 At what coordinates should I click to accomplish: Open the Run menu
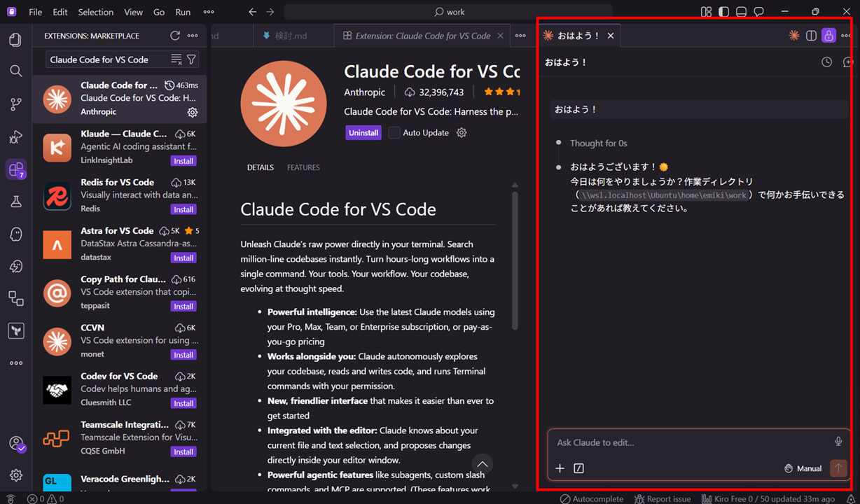point(183,12)
